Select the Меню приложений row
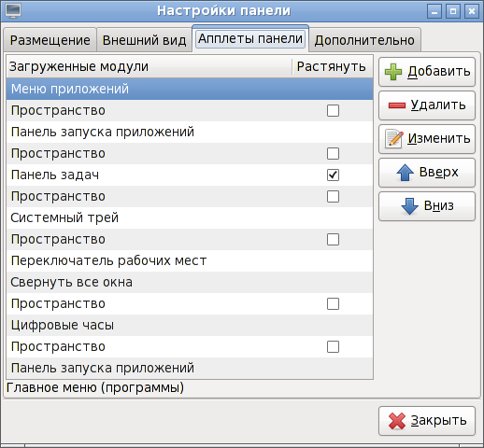The height and width of the screenshot is (448, 484). click(x=190, y=89)
